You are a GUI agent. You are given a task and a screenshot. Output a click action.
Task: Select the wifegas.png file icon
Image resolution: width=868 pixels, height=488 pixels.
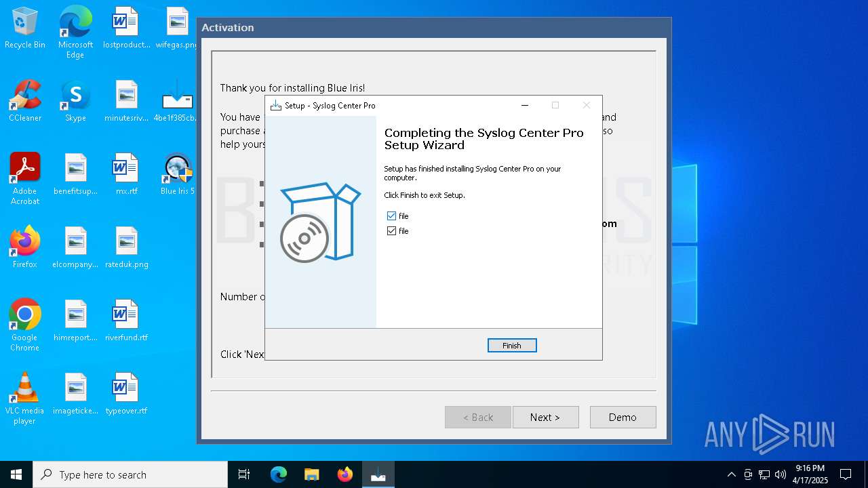[x=177, y=28]
